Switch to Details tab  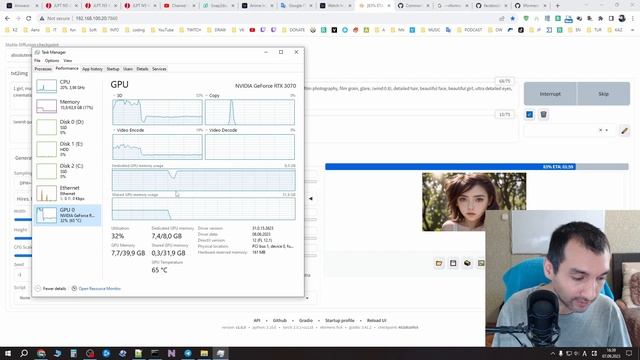[x=142, y=69]
